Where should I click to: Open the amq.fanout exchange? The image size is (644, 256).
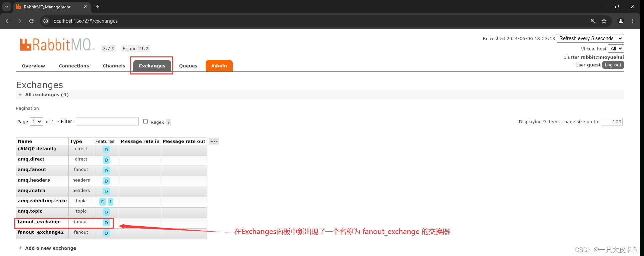point(32,170)
